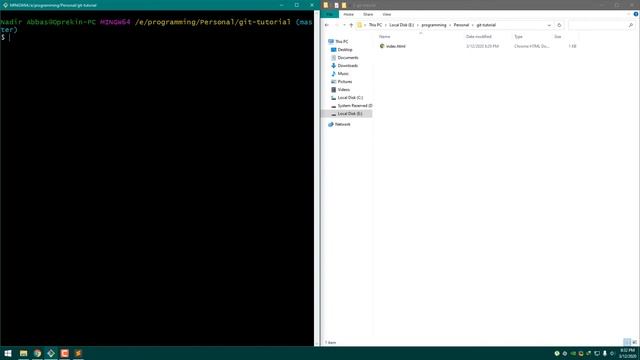
Task: Open the File tab in Explorer
Action: point(329,14)
